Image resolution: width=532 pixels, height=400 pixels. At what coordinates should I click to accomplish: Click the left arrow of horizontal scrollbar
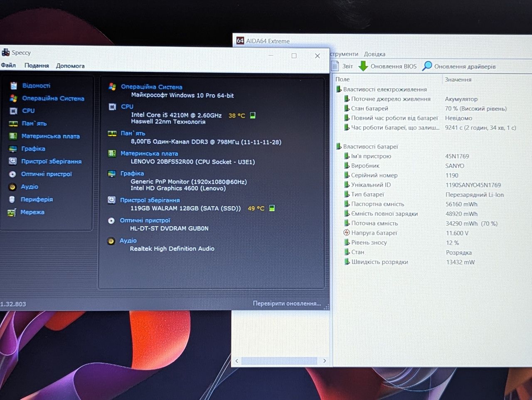(x=237, y=361)
